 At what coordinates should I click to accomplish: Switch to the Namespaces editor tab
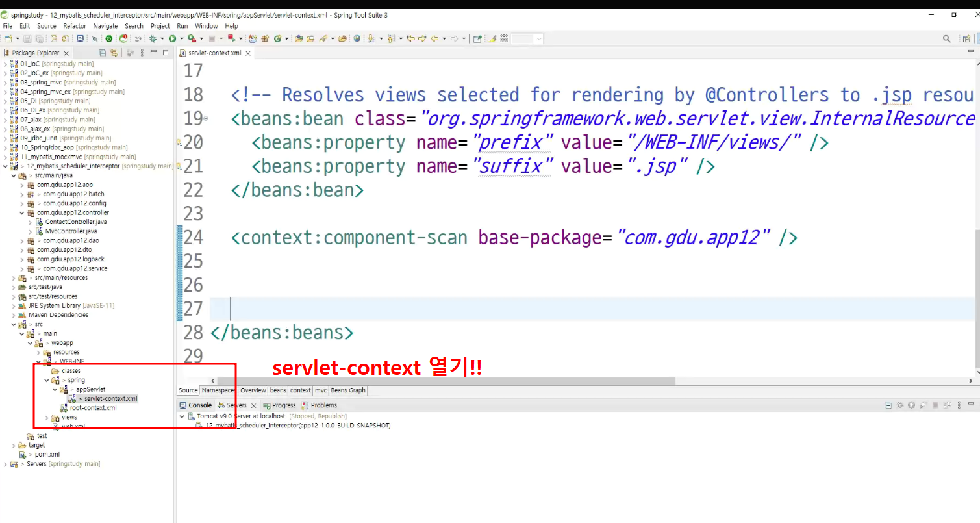pos(219,390)
